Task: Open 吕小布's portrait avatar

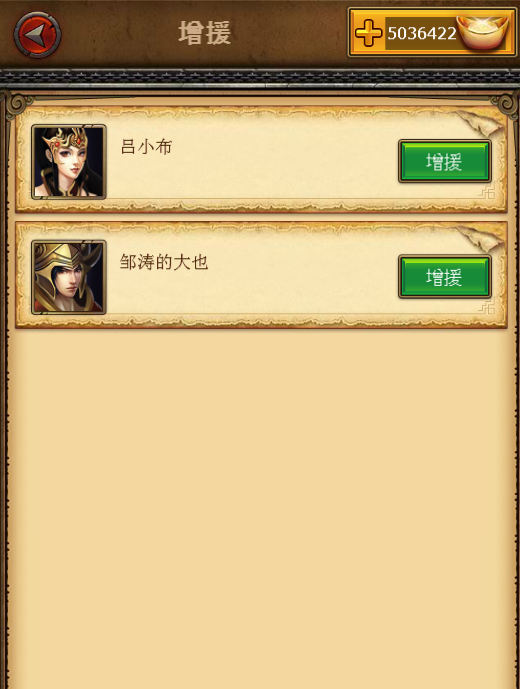Action: (x=69, y=162)
